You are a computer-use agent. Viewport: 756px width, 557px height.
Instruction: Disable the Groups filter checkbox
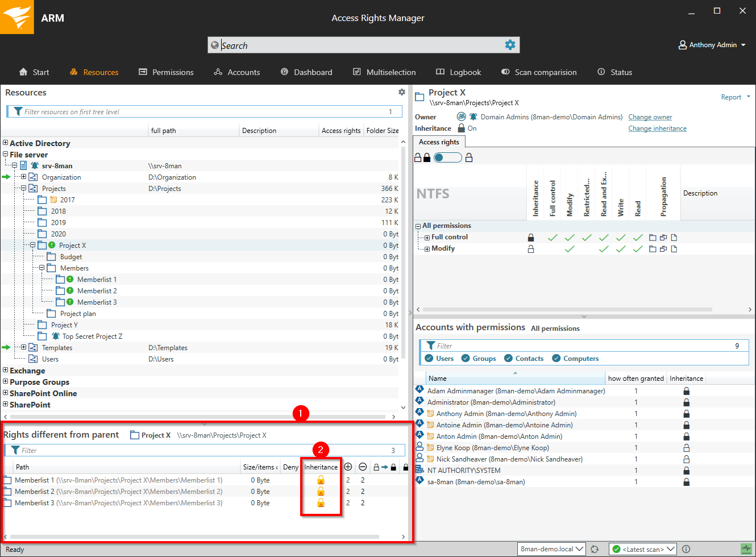(x=466, y=359)
